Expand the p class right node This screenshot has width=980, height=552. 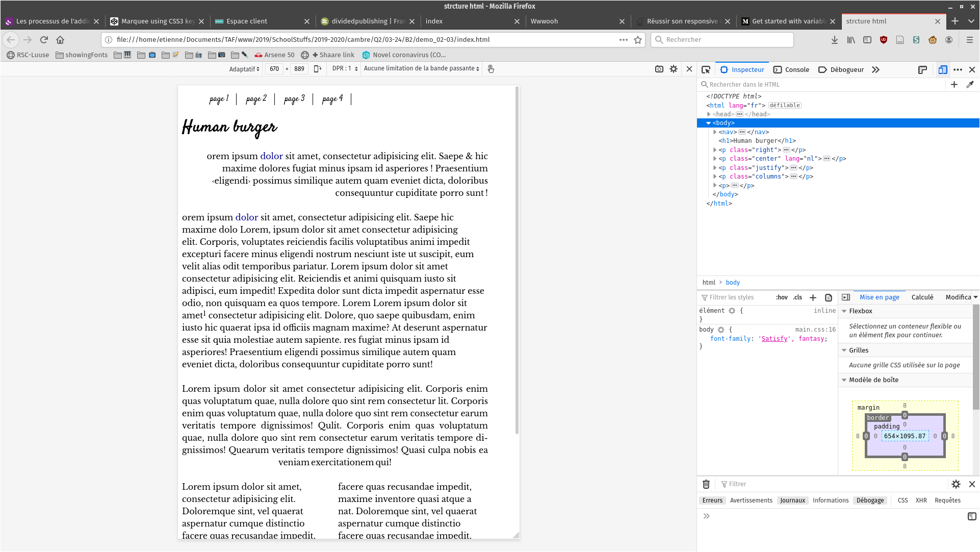[715, 150]
